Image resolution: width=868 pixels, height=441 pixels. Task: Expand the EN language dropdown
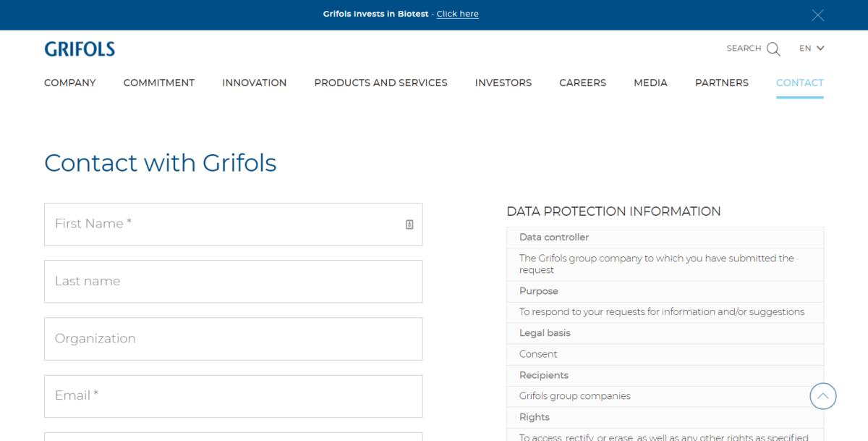[x=812, y=49]
